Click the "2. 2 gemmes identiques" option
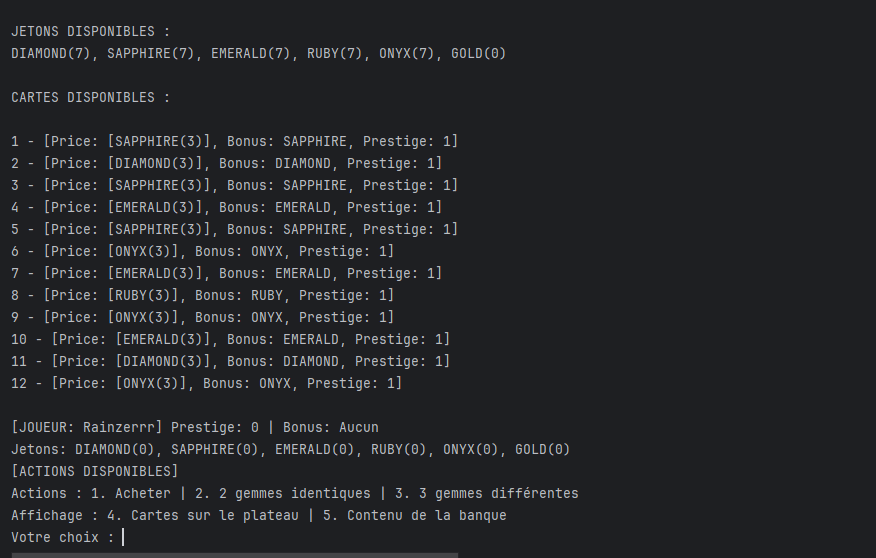This screenshot has width=876, height=558. [x=283, y=493]
